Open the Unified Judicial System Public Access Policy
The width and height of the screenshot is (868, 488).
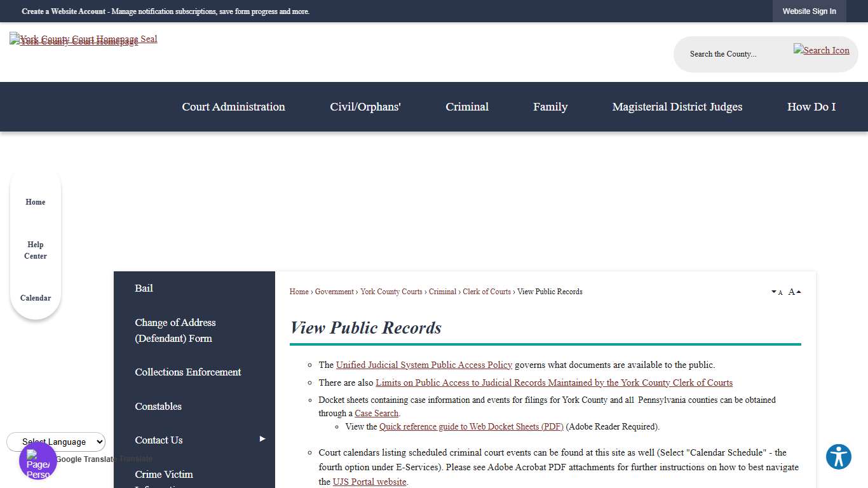click(424, 365)
